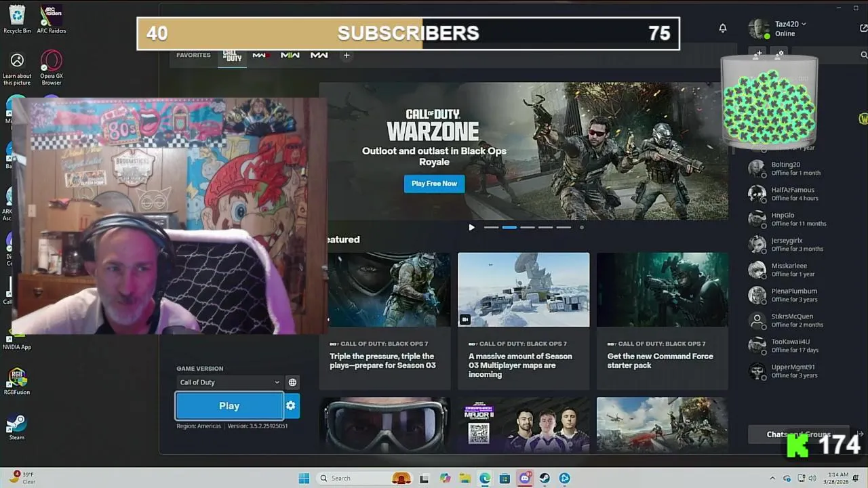Image resolution: width=868 pixels, height=488 pixels.
Task: Open File Explorer on the taskbar
Action: coord(465,479)
